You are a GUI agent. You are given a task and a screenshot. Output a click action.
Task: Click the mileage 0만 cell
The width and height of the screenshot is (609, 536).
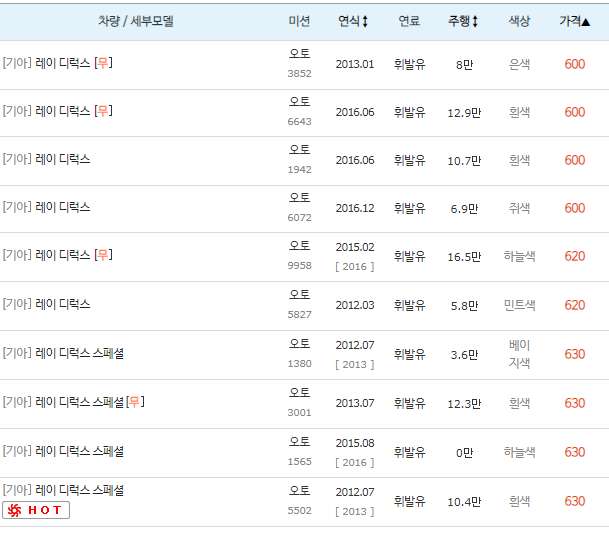pyautogui.click(x=464, y=452)
